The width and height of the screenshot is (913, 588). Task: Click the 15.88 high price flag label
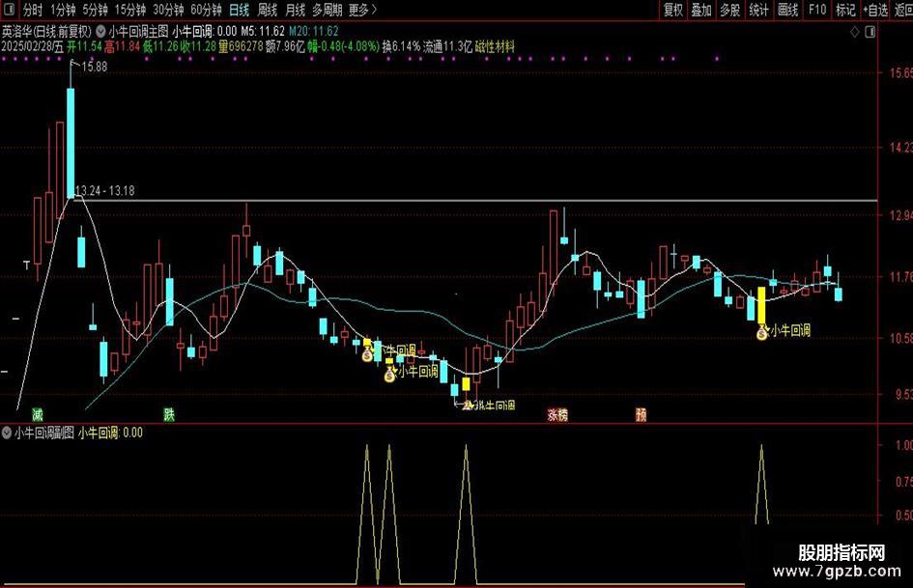[x=95, y=67]
